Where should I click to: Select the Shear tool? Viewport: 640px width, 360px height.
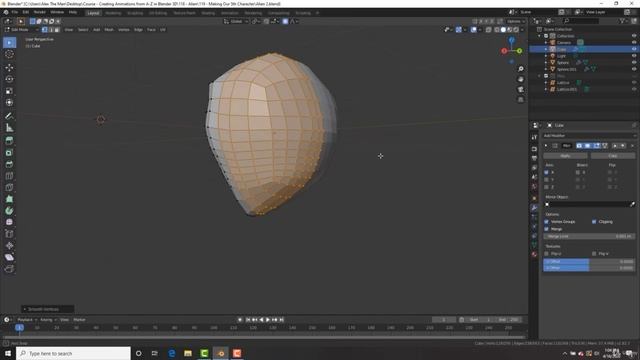[9, 257]
